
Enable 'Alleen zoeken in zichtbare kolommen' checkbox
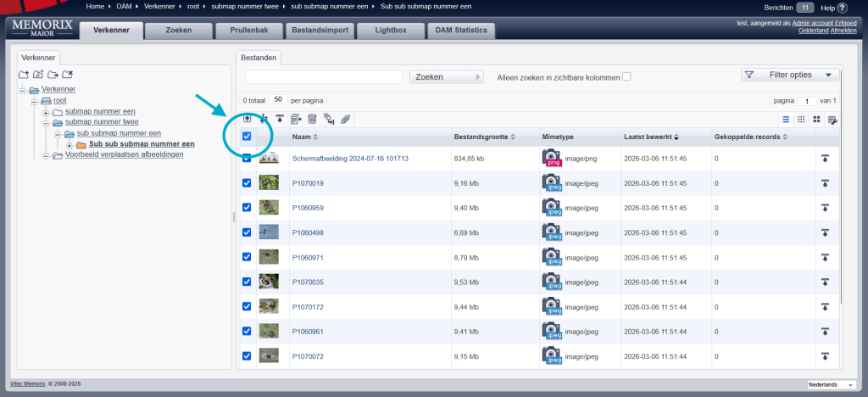[626, 77]
